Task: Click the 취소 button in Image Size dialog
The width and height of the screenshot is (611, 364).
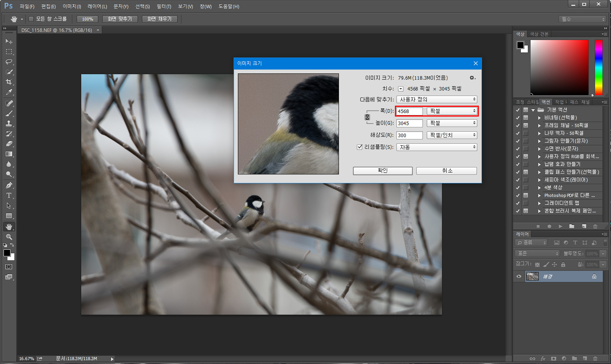Action: pyautogui.click(x=447, y=171)
